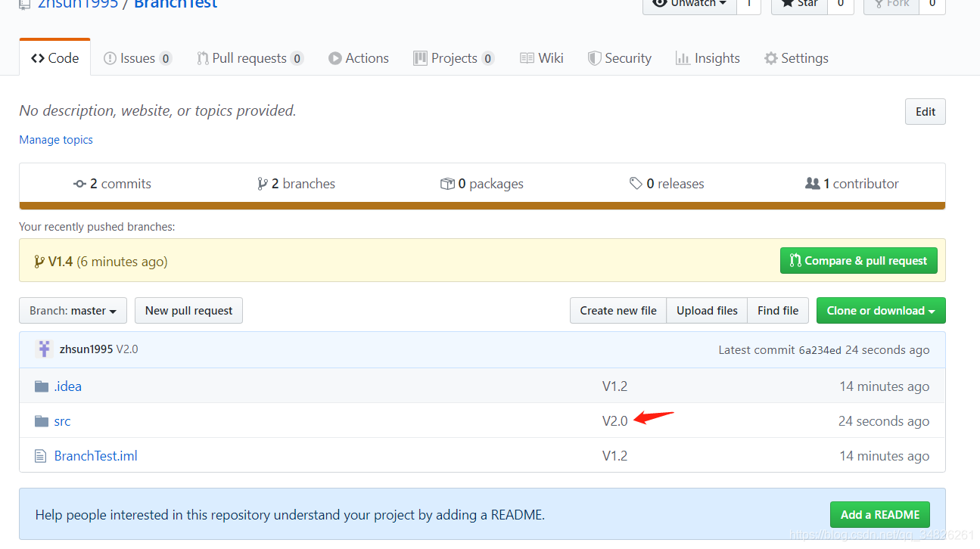Open the 0 releases link
Screen dimensions: 980x549
point(667,184)
